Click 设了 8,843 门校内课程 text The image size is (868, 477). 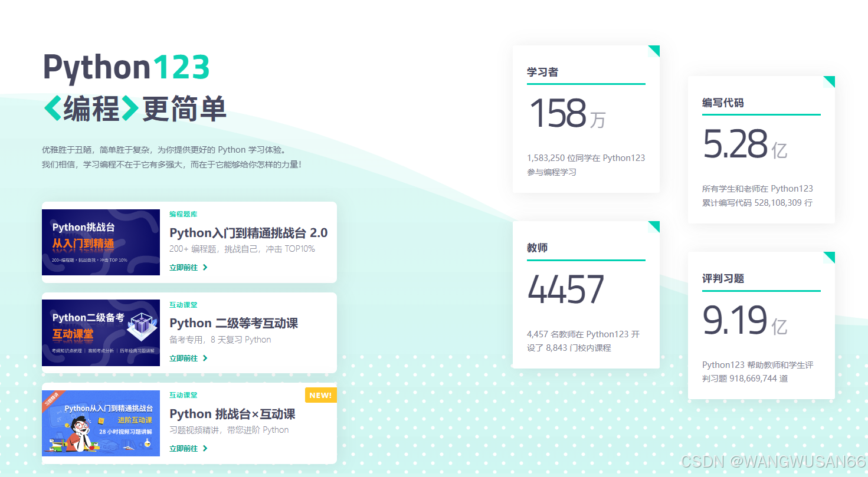(569, 348)
